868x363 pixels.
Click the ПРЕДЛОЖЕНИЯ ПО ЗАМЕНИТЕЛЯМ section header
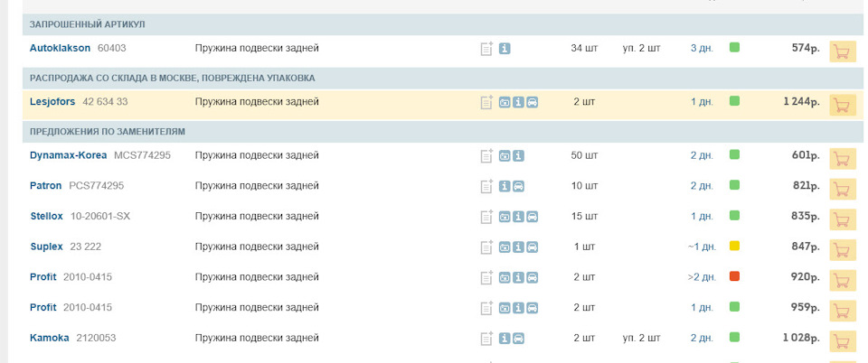point(443,132)
